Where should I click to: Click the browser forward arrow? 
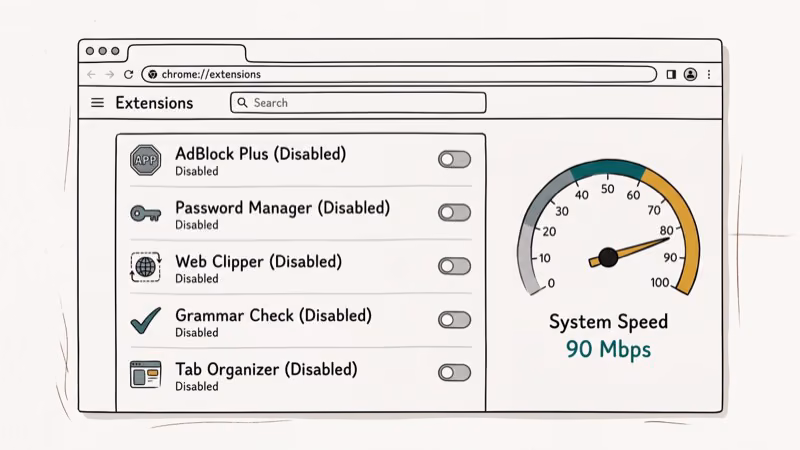[x=110, y=74]
